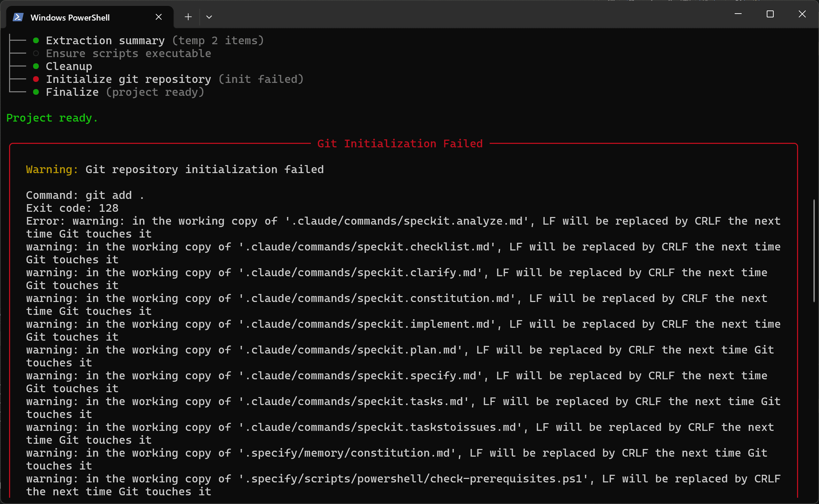
Task: Expand the new tab profile dropdown
Action: click(209, 17)
